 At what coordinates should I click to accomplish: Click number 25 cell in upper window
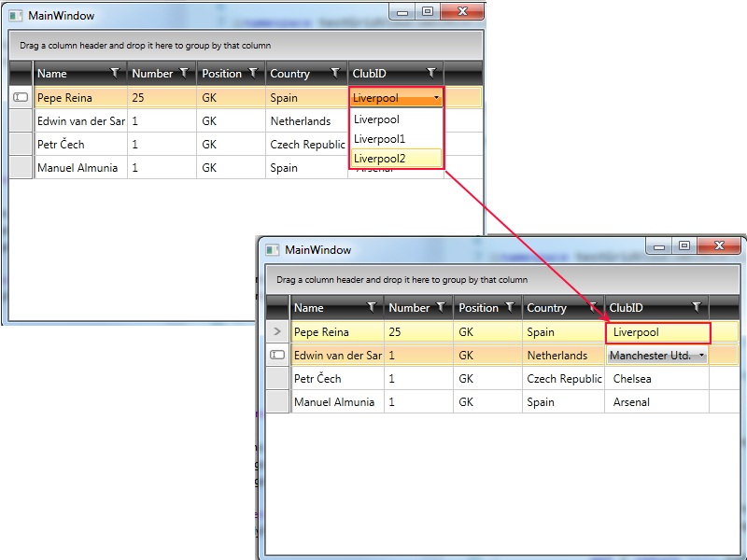[162, 98]
